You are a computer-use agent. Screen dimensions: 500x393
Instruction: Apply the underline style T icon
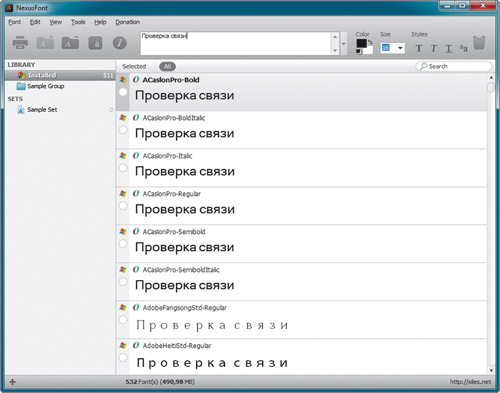point(449,49)
